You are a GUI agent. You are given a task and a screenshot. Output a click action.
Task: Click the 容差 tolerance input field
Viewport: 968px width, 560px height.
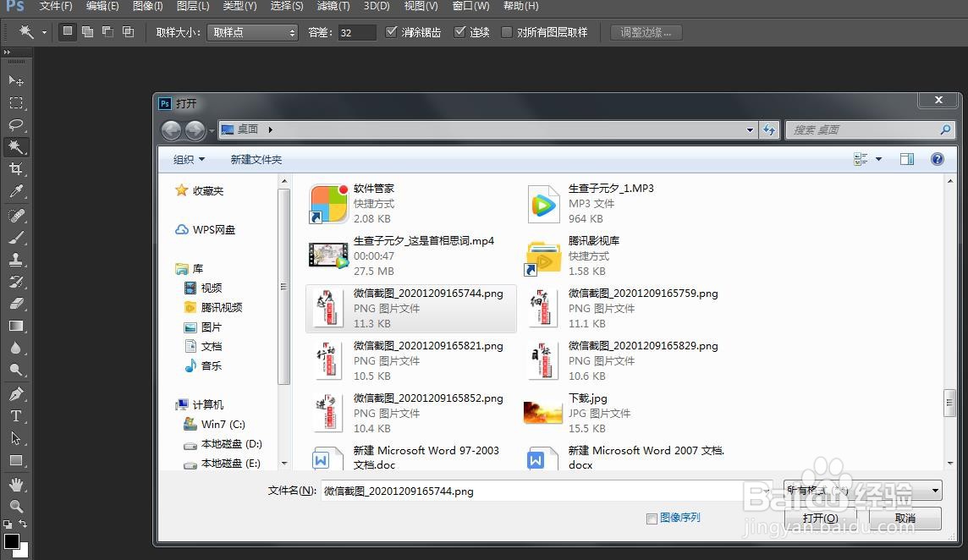tap(357, 33)
